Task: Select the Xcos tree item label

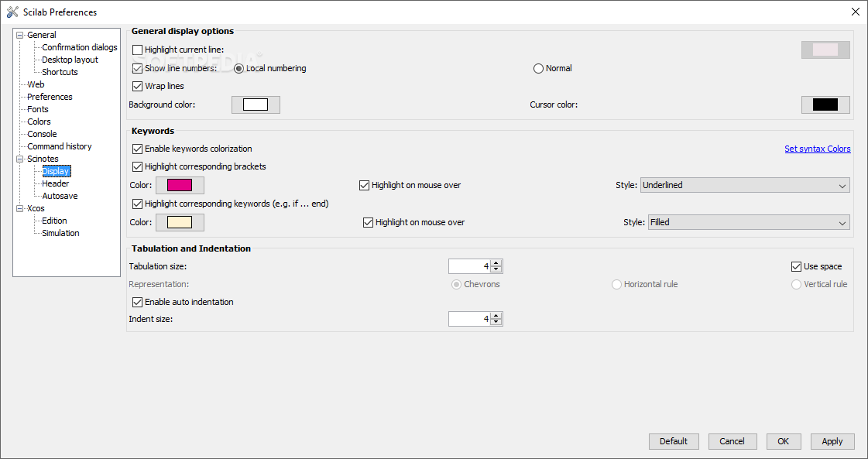Action: (x=36, y=209)
